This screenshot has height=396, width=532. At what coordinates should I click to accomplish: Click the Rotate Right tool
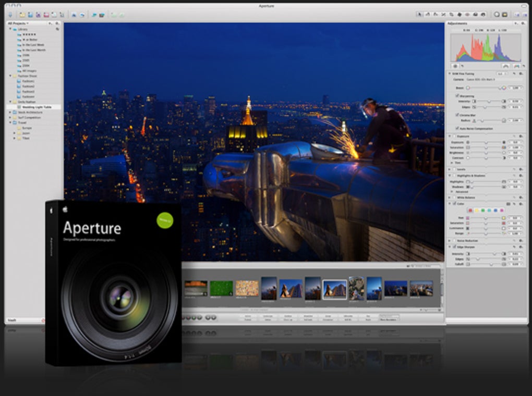point(436,14)
